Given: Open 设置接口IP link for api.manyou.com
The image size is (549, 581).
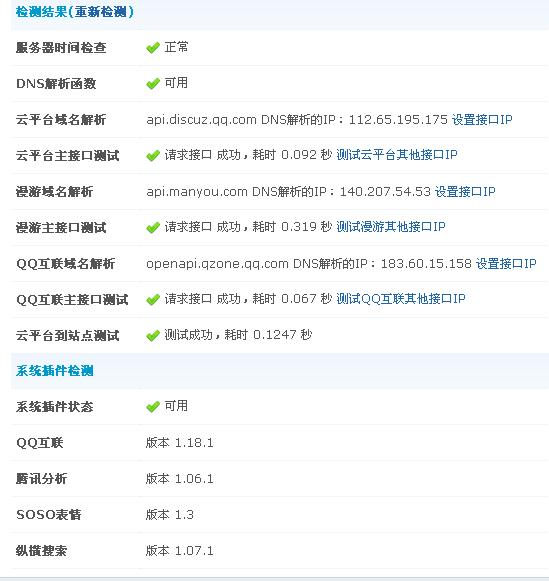Looking at the screenshot, I should pos(465,192).
